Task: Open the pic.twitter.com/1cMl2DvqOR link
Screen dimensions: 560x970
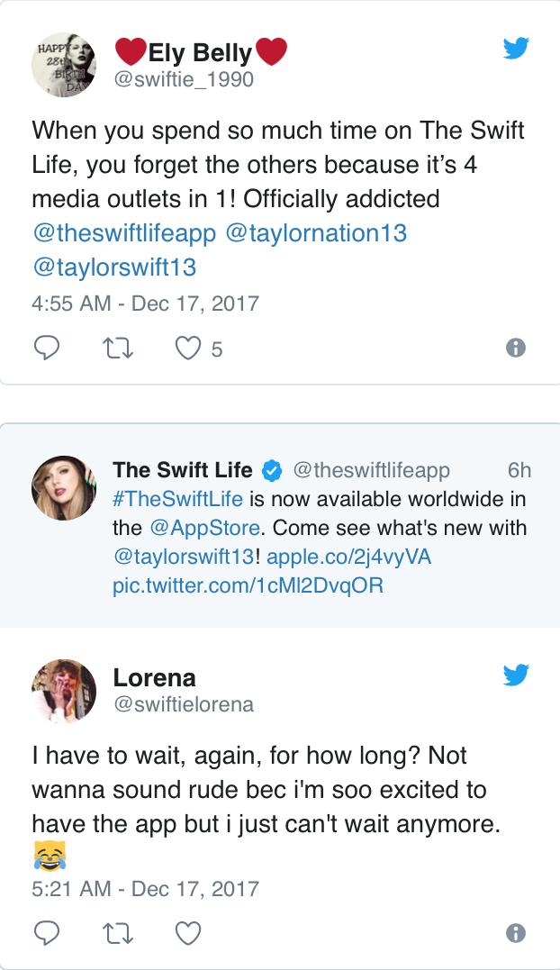Action: tap(248, 585)
